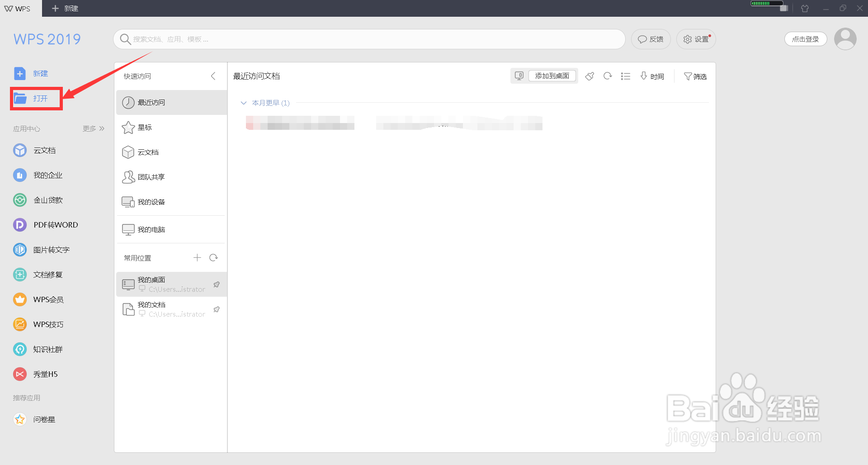The height and width of the screenshot is (465, 868).
Task: Click the clear records broom icon
Action: click(590, 76)
